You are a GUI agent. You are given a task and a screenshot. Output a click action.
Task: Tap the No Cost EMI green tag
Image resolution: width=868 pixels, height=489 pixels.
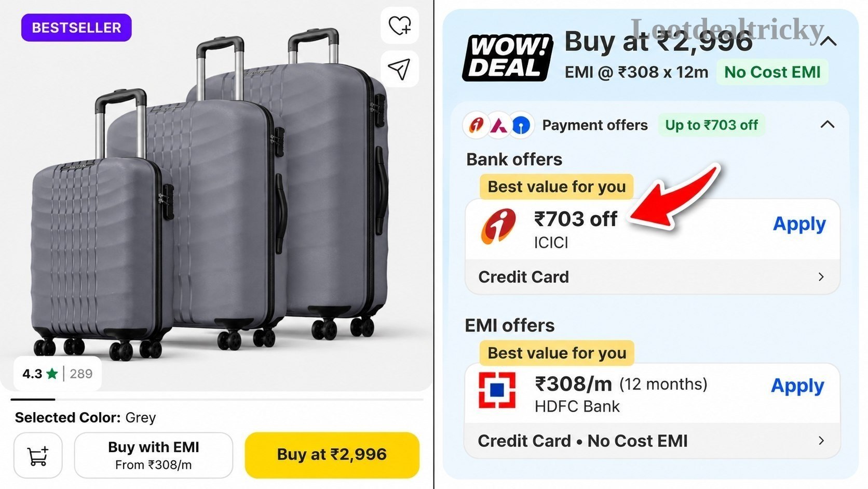point(772,72)
